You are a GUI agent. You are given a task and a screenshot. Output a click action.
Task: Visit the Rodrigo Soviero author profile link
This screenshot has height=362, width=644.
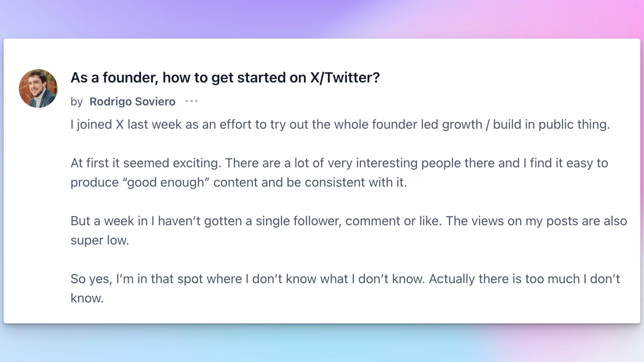click(x=132, y=101)
